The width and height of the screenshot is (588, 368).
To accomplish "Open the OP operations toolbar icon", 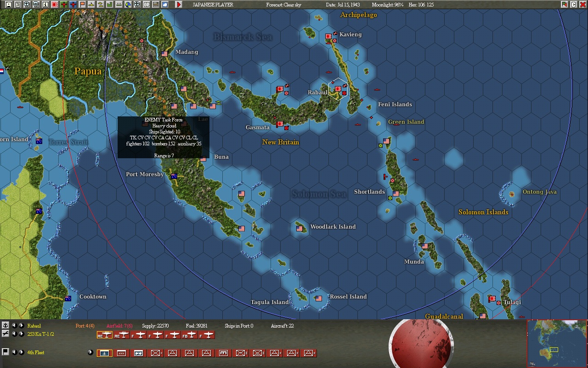I will coord(147,5).
